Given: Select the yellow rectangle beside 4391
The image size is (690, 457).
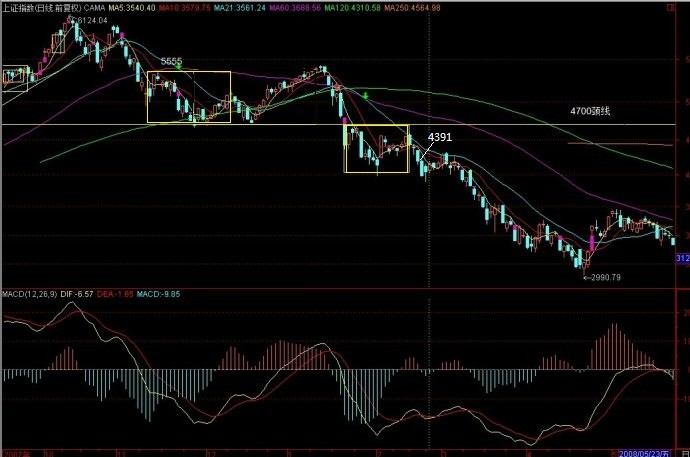Looking at the screenshot, I should 377,148.
